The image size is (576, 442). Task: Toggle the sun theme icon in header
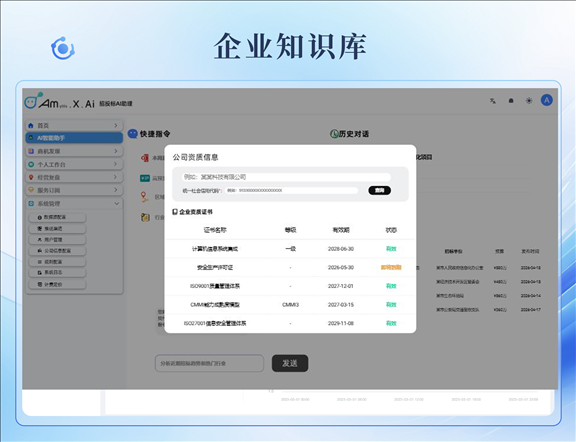[529, 101]
